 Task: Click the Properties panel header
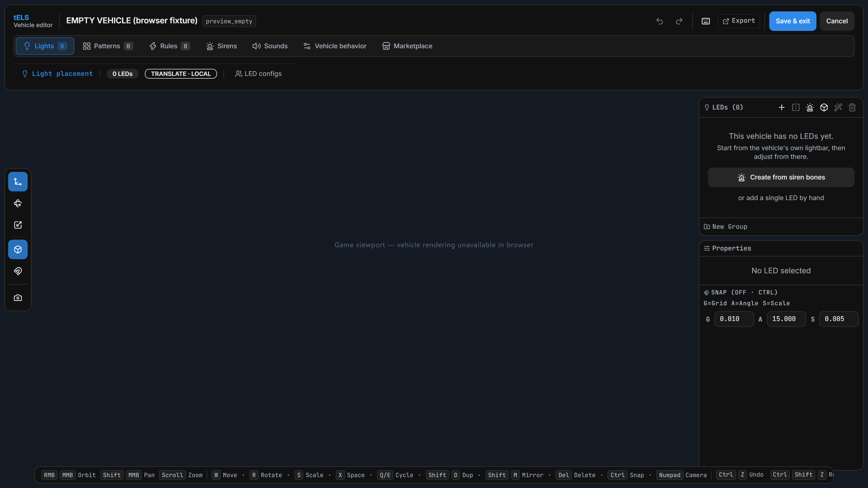click(x=781, y=249)
